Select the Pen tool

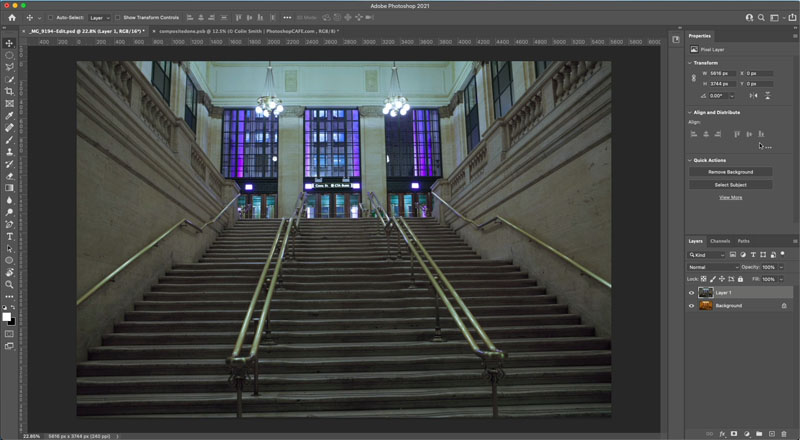pyautogui.click(x=9, y=225)
